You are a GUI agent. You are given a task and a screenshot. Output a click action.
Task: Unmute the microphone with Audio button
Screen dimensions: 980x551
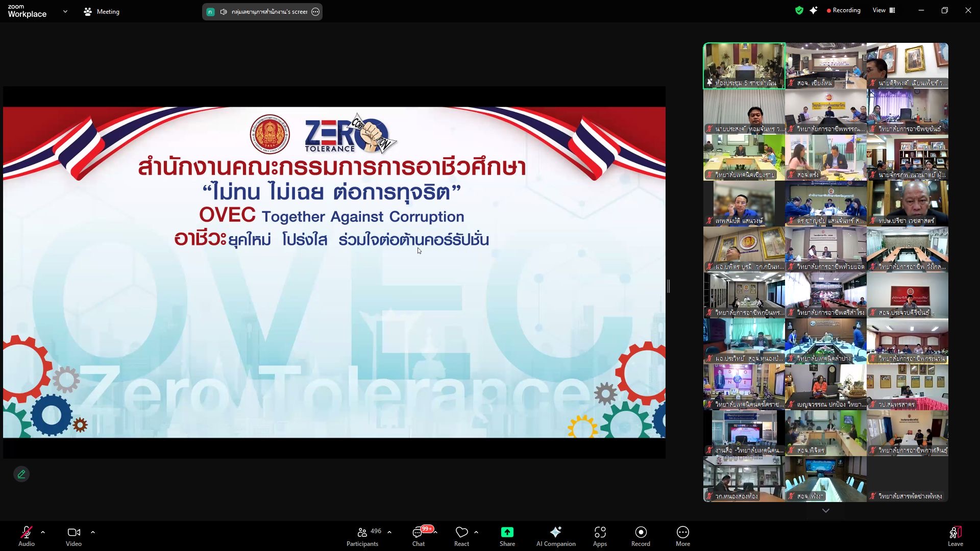[x=27, y=536]
